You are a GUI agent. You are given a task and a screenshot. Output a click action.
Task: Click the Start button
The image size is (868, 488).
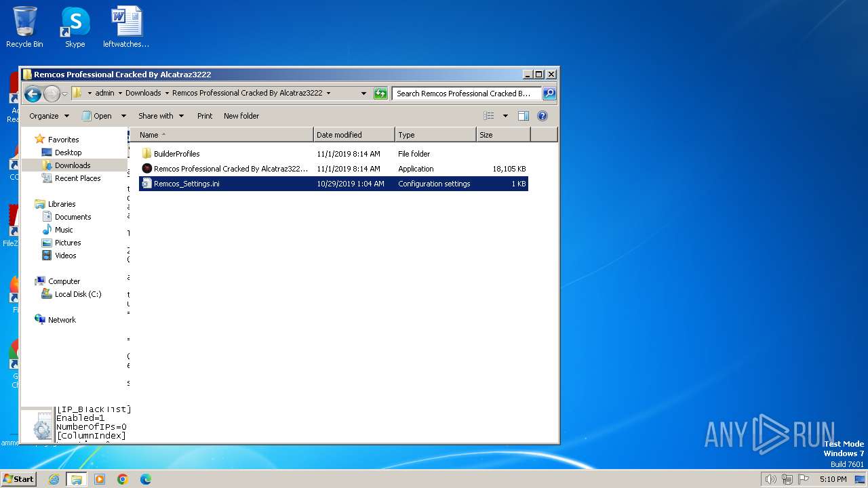[19, 479]
